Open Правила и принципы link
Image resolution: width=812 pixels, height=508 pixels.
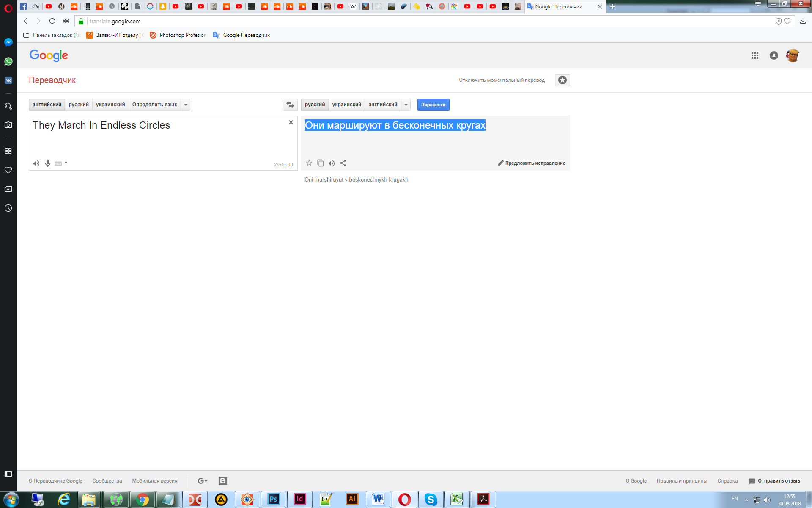(682, 481)
